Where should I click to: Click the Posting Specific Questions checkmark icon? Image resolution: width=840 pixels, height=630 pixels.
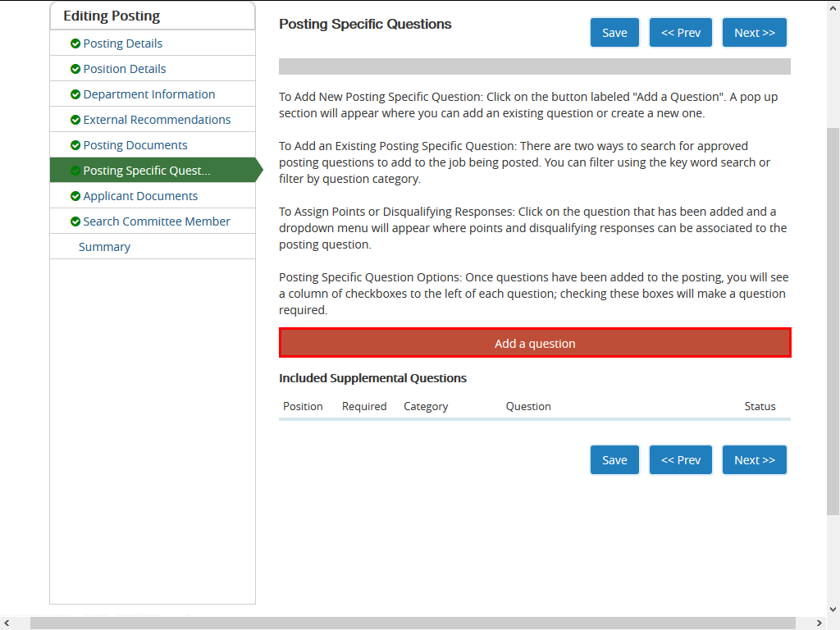(x=75, y=171)
